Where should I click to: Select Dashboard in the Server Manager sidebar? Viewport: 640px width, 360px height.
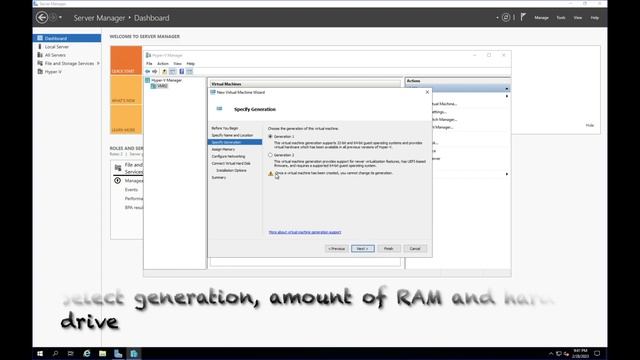(x=67, y=38)
